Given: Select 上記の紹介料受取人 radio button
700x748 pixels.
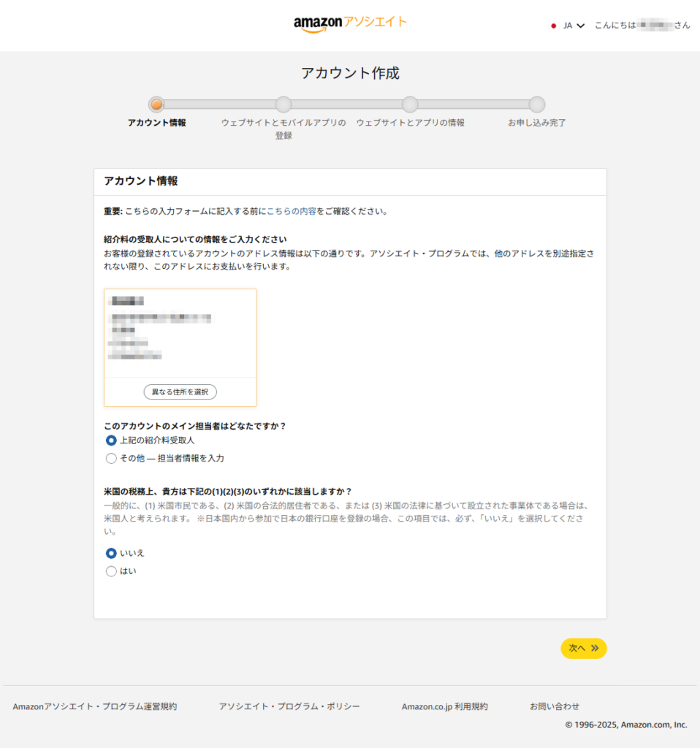Looking at the screenshot, I should [x=111, y=440].
